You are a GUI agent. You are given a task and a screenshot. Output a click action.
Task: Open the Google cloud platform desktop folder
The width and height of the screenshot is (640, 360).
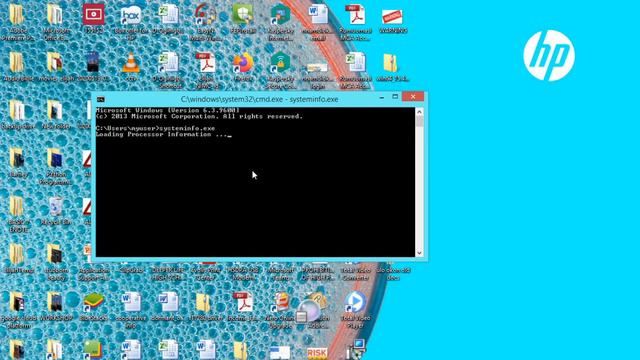pos(17,303)
